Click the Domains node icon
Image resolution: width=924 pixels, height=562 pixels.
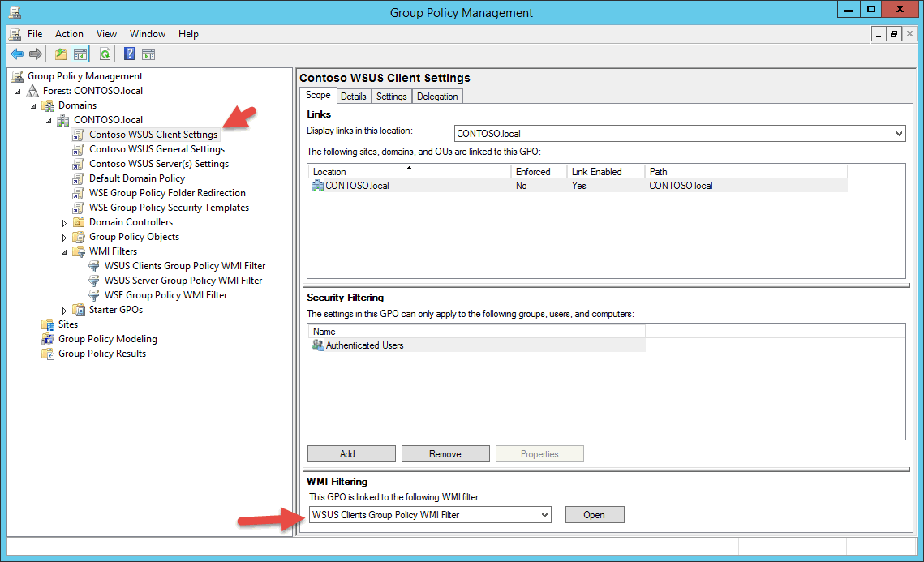[x=48, y=105]
